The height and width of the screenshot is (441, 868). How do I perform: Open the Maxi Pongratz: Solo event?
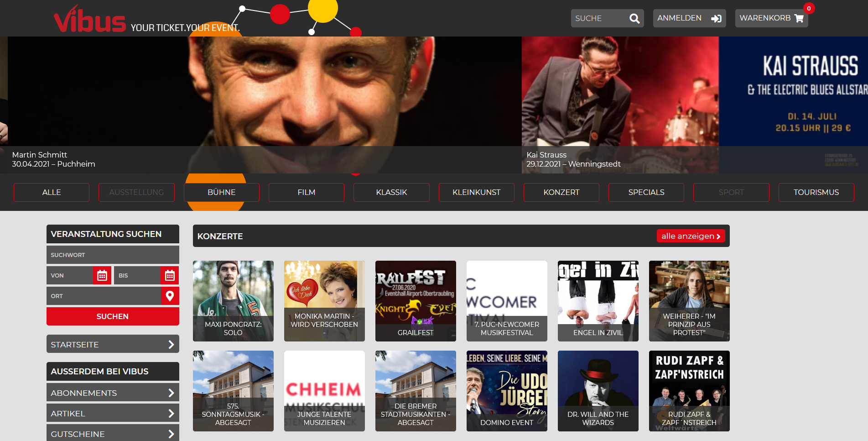tap(233, 301)
